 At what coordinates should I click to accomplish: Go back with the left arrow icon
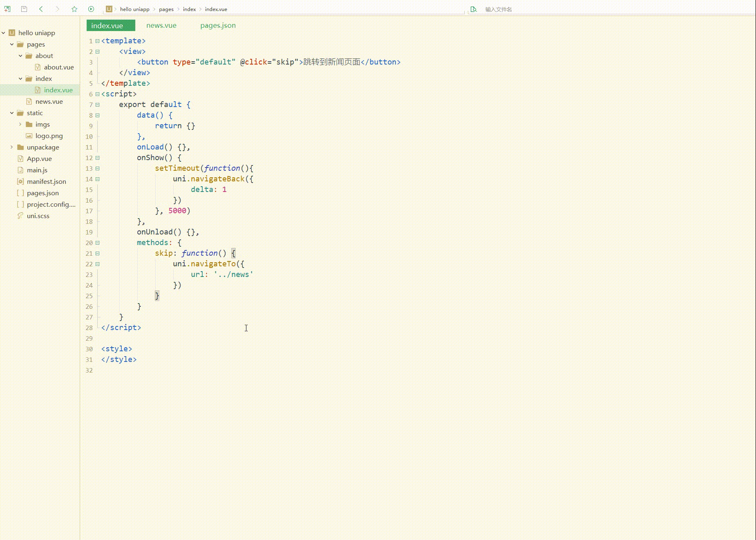click(41, 9)
